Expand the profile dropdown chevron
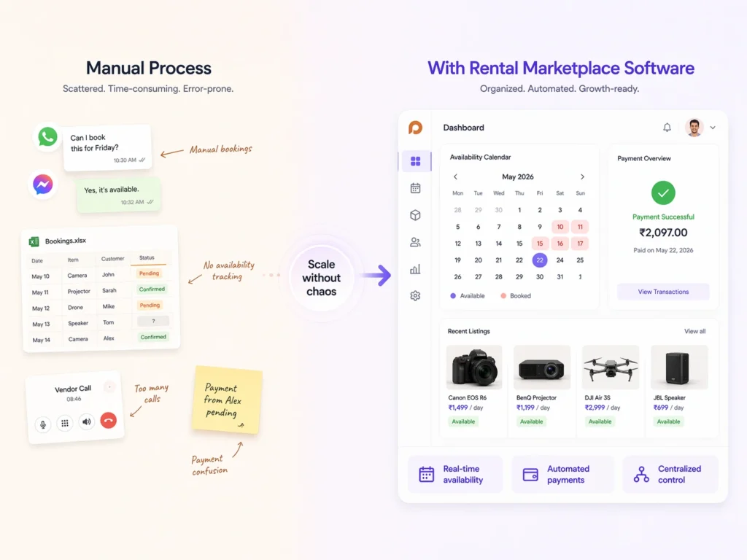This screenshot has width=747, height=560. click(713, 128)
